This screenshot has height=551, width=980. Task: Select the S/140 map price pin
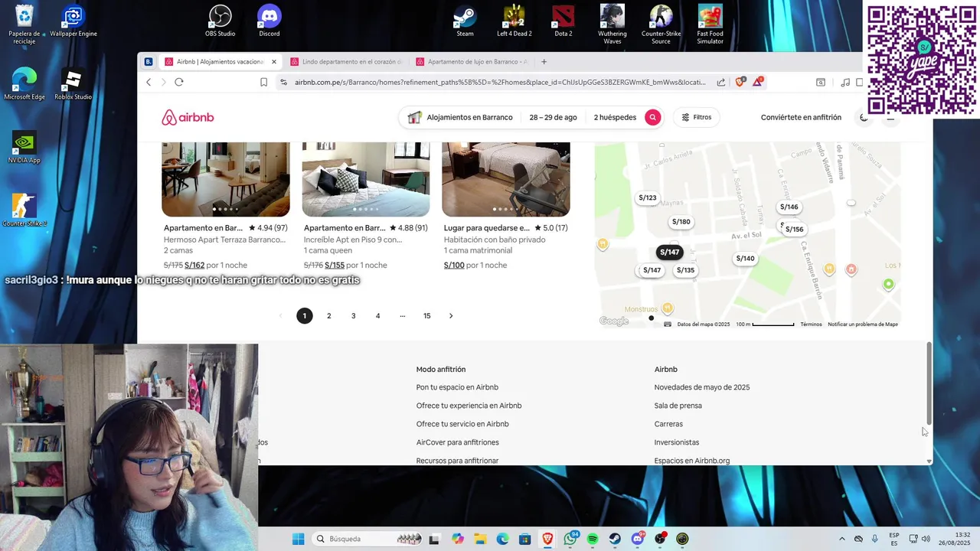pos(745,259)
